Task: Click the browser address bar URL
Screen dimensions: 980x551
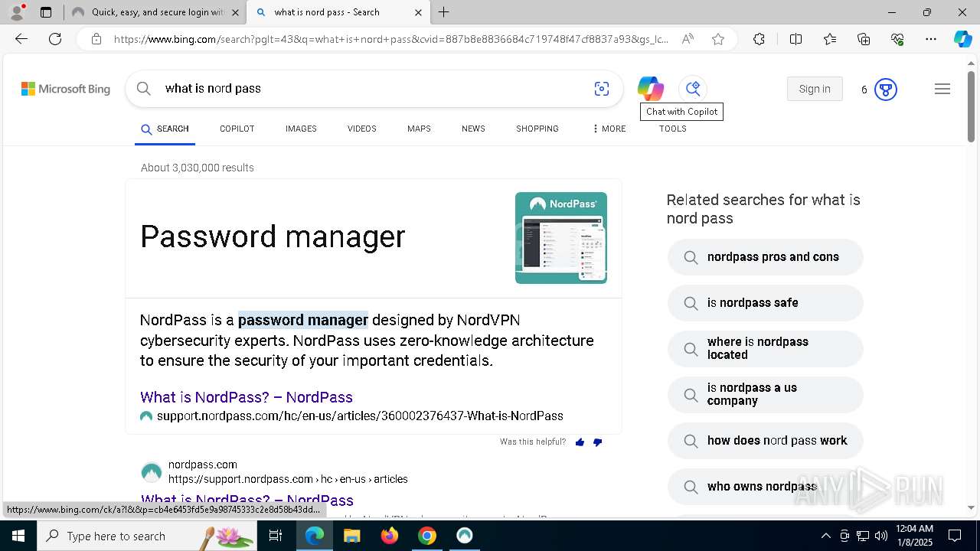Action: click(390, 39)
